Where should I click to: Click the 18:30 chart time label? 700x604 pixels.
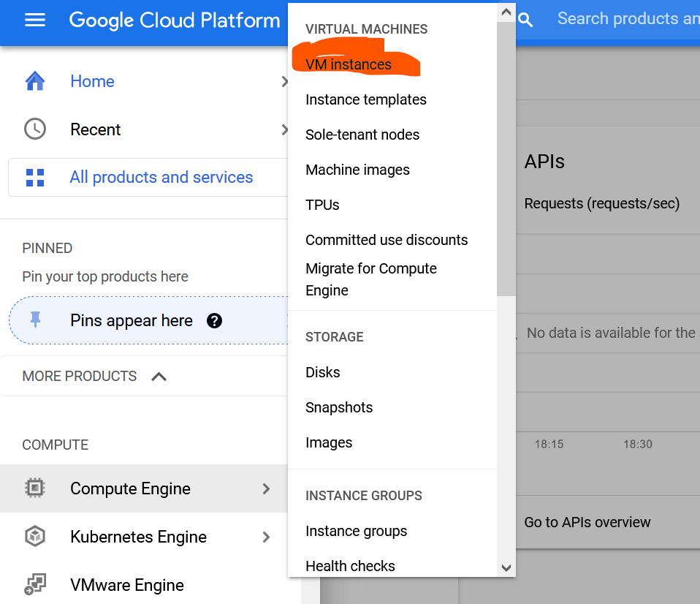tap(637, 444)
